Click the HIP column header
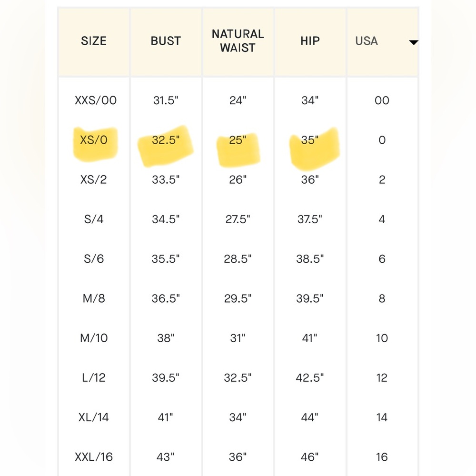Viewport: 476px width, 476px height. (x=310, y=41)
